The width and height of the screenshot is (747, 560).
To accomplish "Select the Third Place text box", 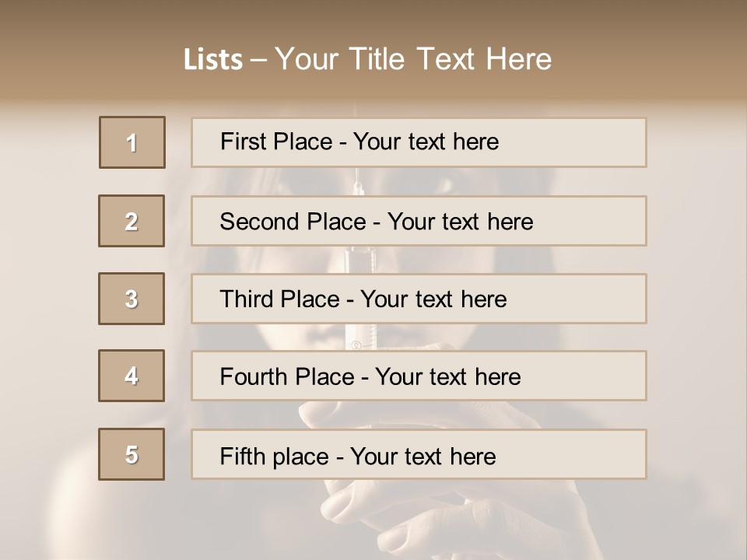I will 419,299.
